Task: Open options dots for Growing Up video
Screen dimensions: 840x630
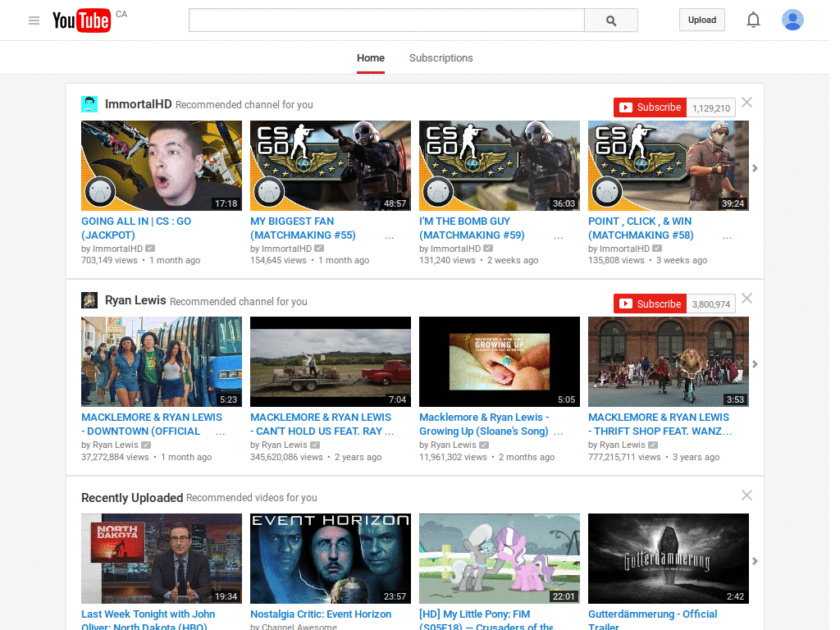Action: [x=558, y=433]
